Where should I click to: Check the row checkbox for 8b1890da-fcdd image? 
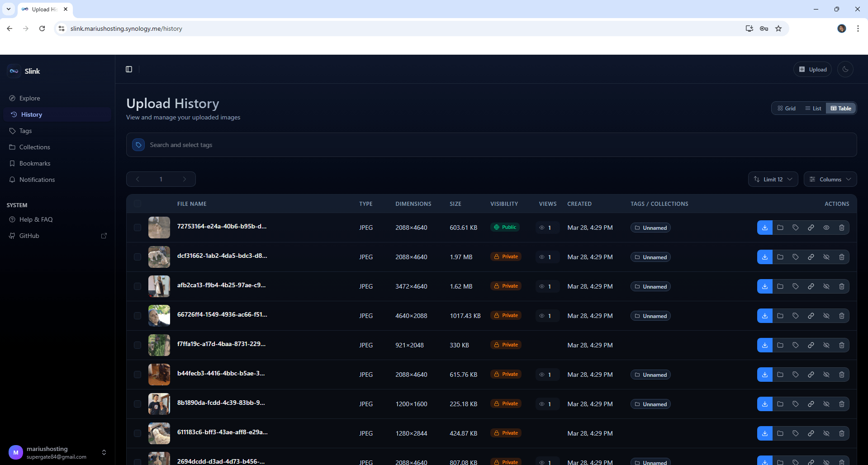(138, 404)
